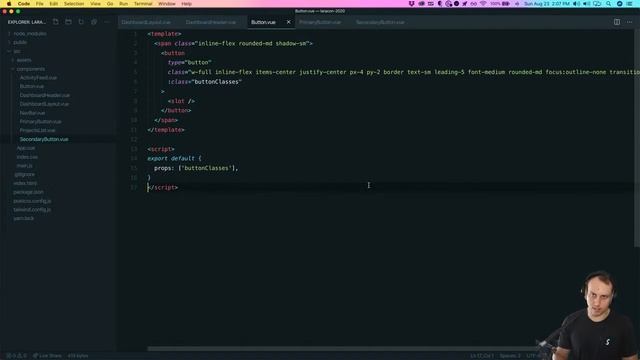This screenshot has width=640, height=360.
Task: Click the date and time in menu bar
Action: [547, 4]
